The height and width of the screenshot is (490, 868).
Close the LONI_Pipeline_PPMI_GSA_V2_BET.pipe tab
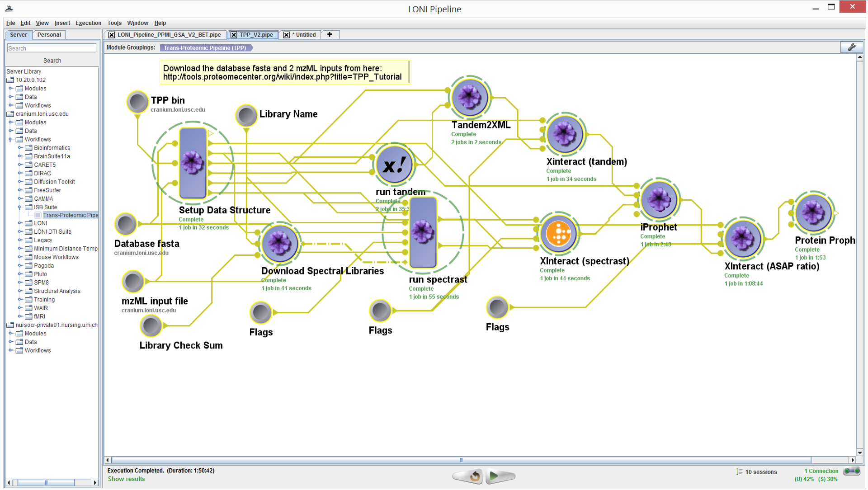click(112, 35)
